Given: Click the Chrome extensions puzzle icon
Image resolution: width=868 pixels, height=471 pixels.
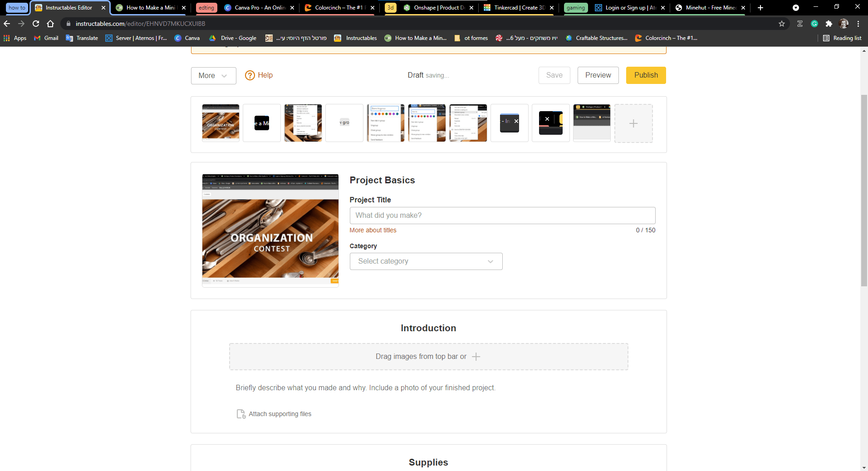Looking at the screenshot, I should (829, 24).
